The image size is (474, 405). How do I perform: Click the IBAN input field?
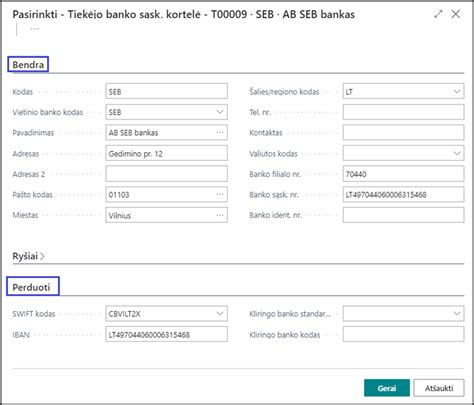[167, 334]
